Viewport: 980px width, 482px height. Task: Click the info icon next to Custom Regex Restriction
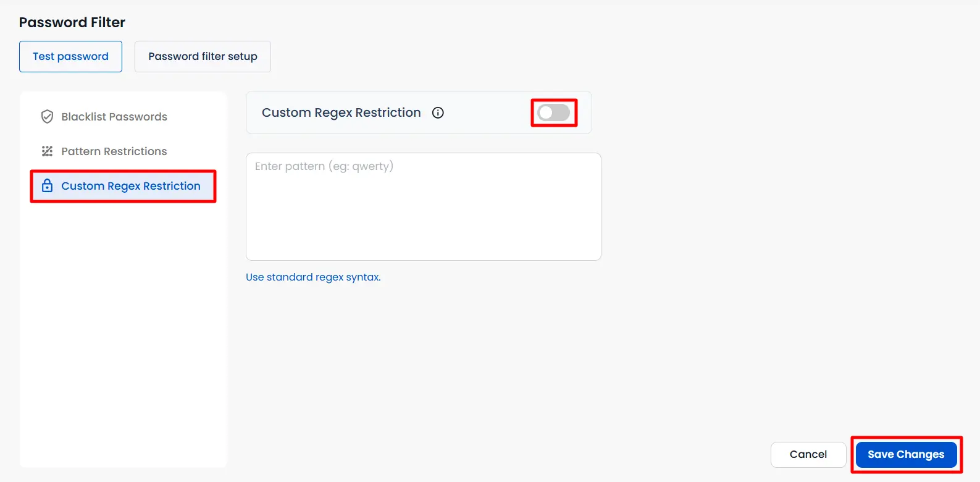[x=438, y=112]
